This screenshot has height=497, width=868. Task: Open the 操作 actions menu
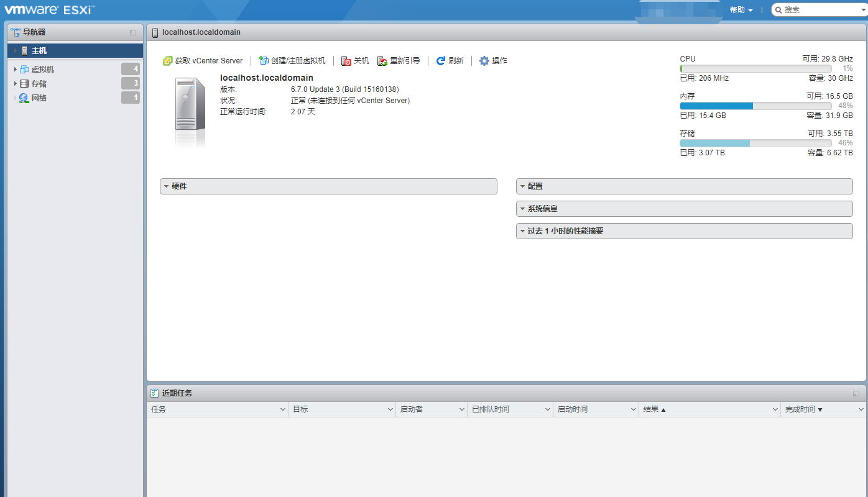[493, 61]
